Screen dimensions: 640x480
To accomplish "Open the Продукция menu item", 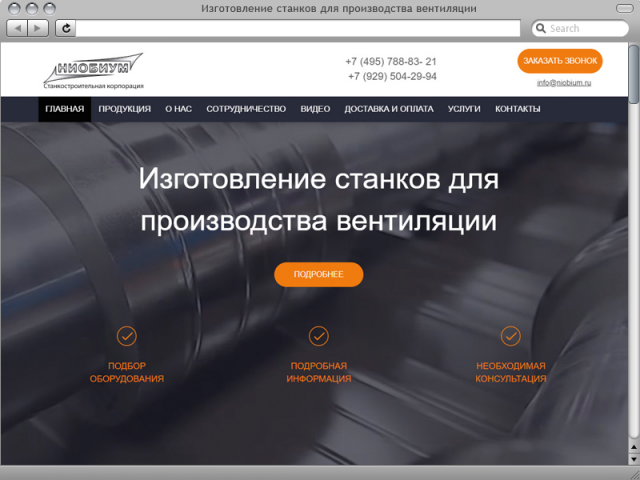I will point(124,109).
